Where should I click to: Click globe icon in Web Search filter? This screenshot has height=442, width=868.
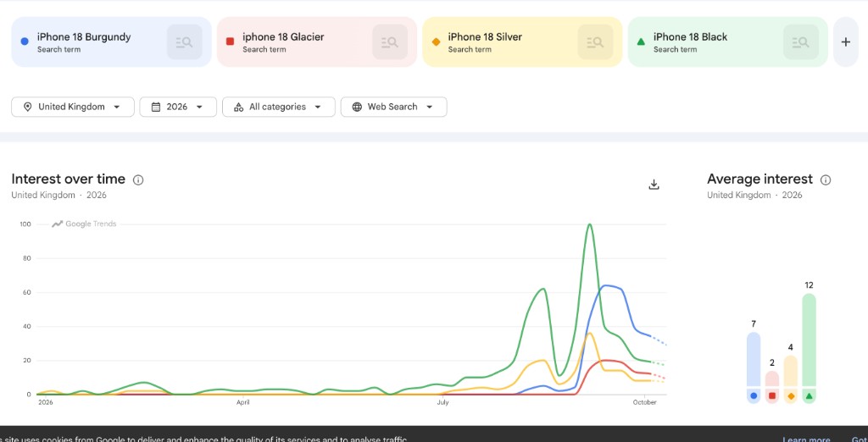[x=357, y=107]
